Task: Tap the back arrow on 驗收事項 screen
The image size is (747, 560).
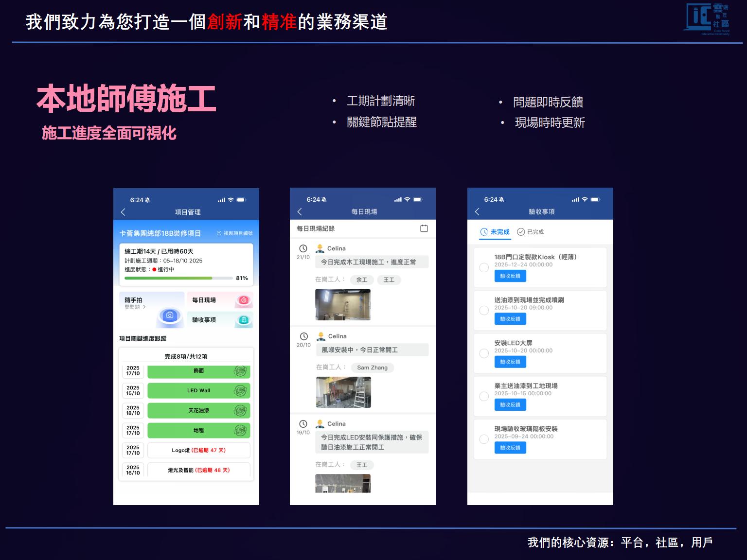Action: point(477,211)
